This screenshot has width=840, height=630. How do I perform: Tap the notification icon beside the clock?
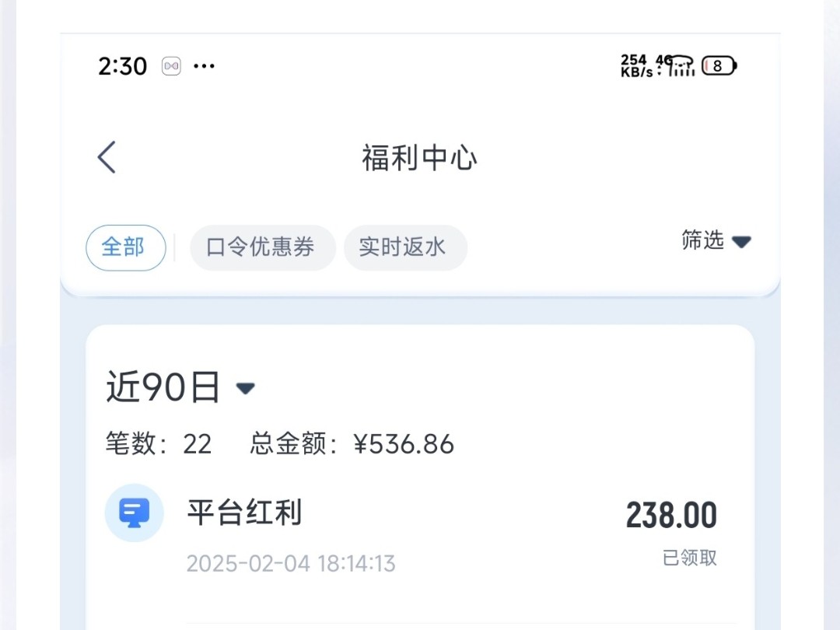click(x=171, y=66)
